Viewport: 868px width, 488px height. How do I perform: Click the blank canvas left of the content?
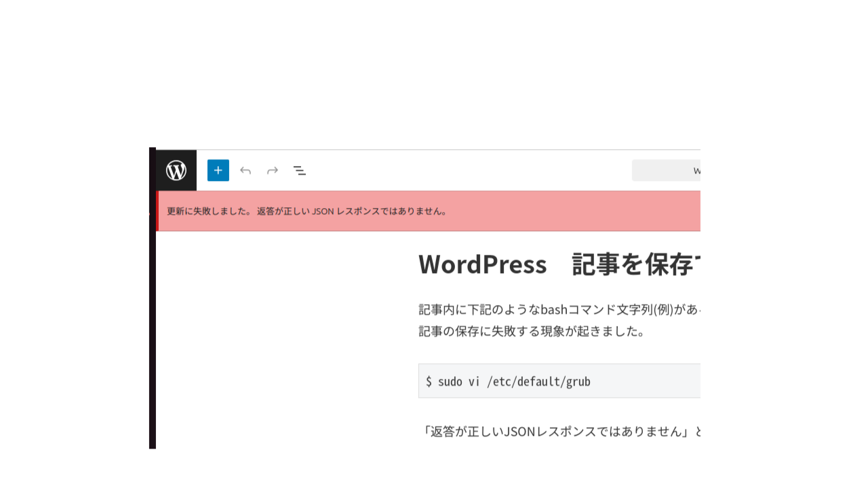click(x=285, y=339)
